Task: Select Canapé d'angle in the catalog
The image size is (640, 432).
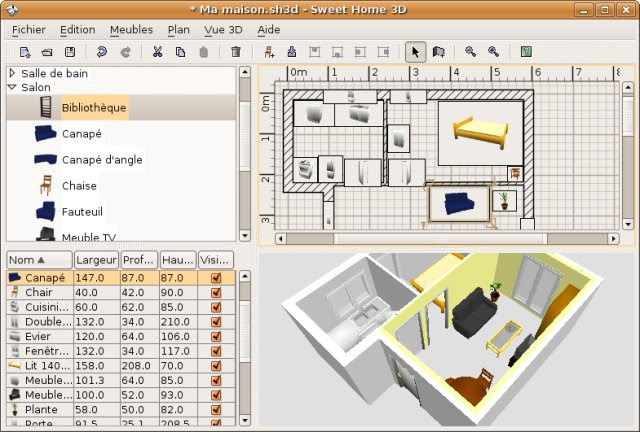Action: (102, 160)
